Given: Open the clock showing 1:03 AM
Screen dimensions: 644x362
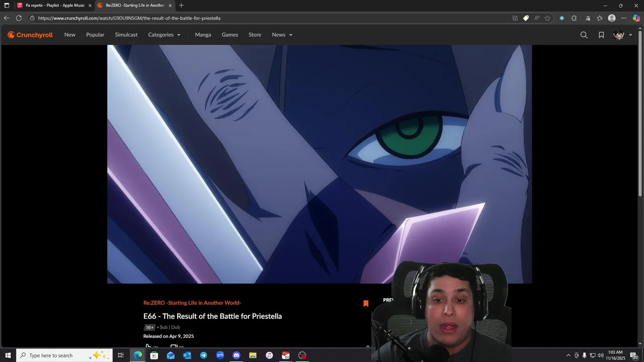Looking at the screenshot, I should pos(615,355).
